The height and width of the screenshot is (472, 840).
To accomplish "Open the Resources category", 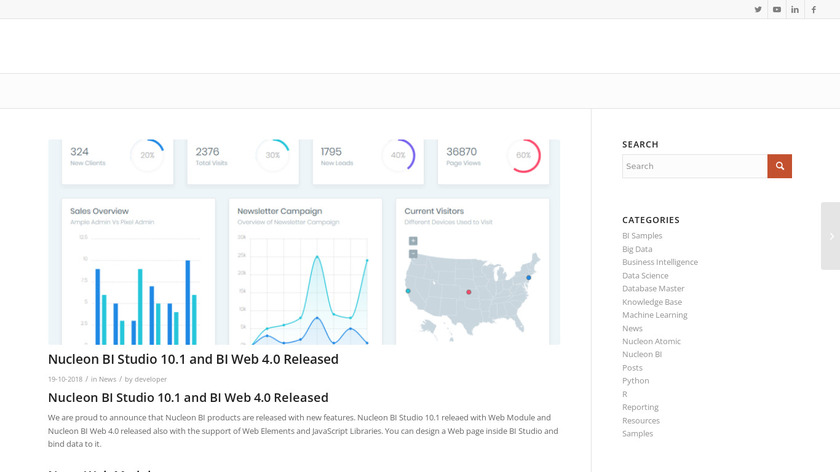I will click(641, 421).
